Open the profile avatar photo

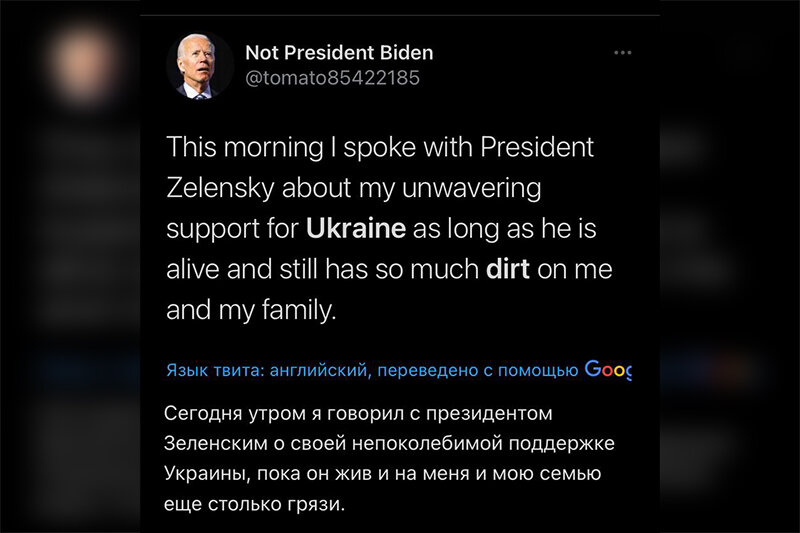(198, 64)
